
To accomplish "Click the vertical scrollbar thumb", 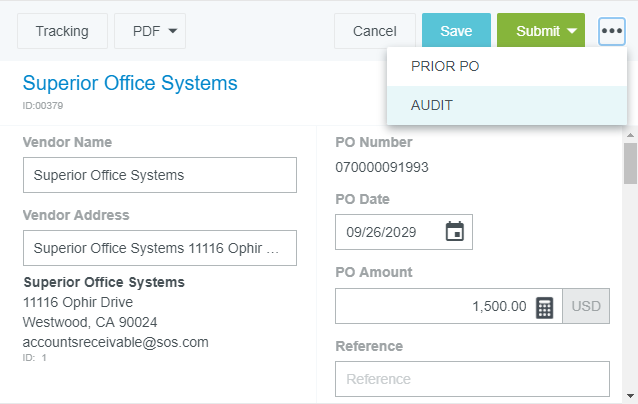I will (x=630, y=165).
